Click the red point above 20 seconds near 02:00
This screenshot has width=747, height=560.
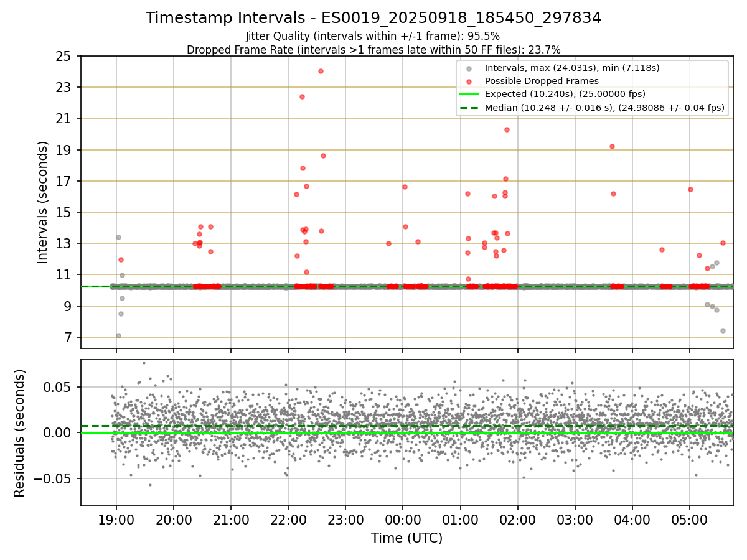[507, 129]
